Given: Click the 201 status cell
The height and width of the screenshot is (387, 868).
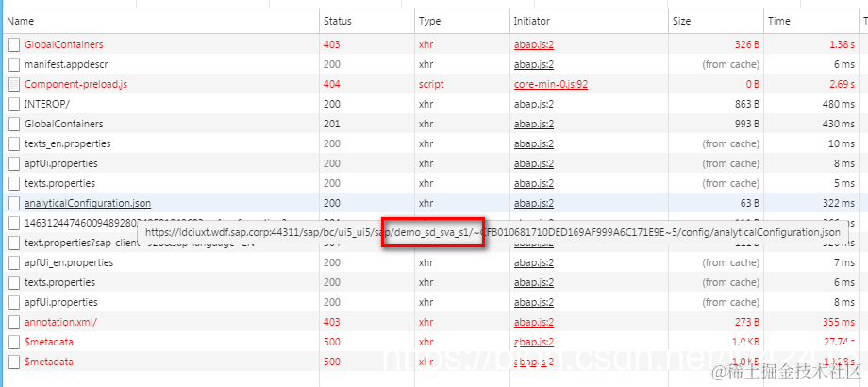Looking at the screenshot, I should (x=331, y=124).
